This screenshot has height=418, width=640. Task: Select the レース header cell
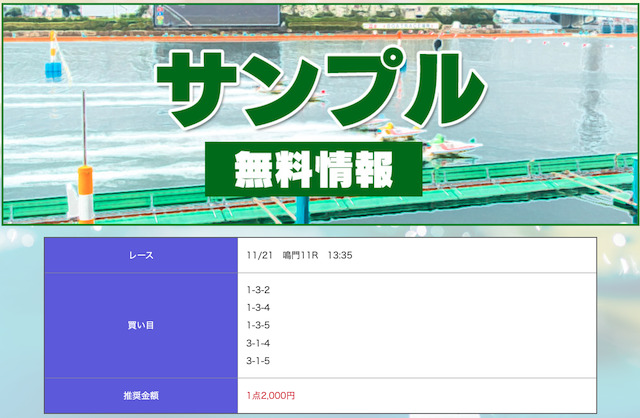(x=141, y=255)
